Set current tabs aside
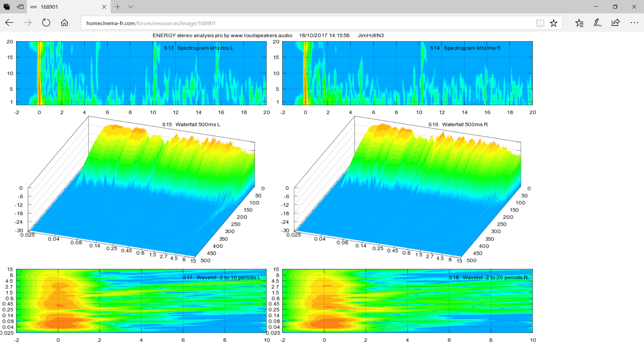 click(20, 7)
